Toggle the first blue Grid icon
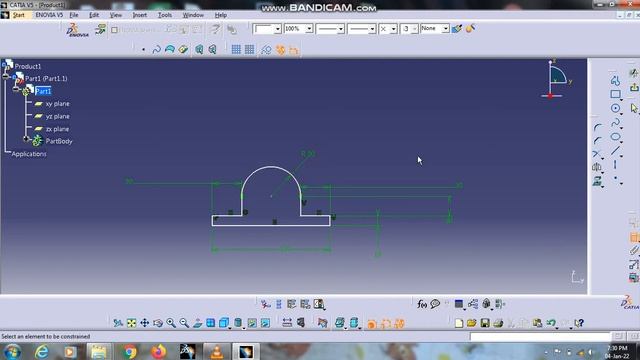This screenshot has height=360, width=640. tap(236, 50)
